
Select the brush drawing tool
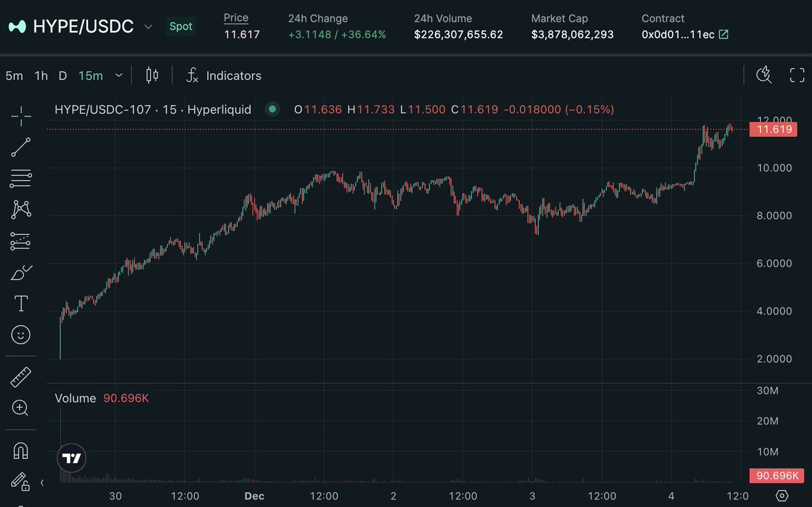[21, 273]
